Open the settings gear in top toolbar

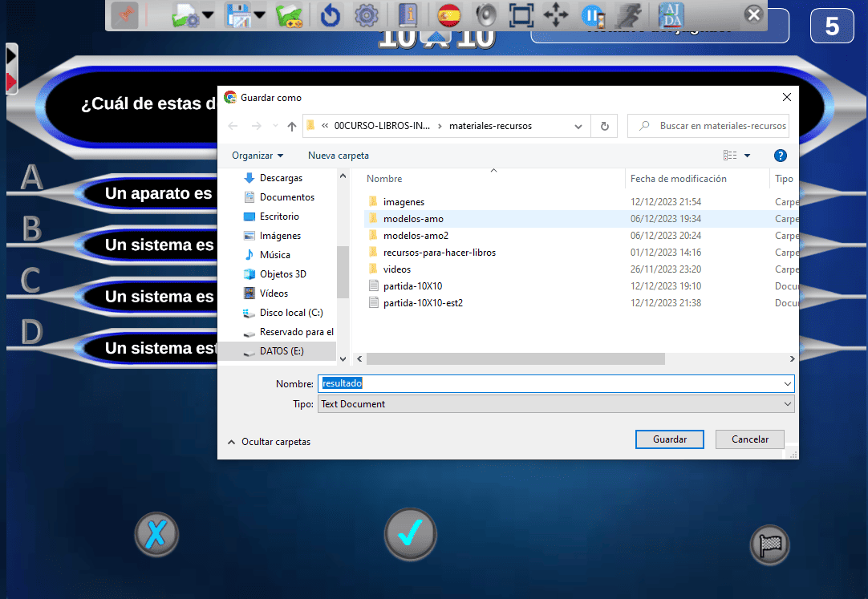pos(366,15)
